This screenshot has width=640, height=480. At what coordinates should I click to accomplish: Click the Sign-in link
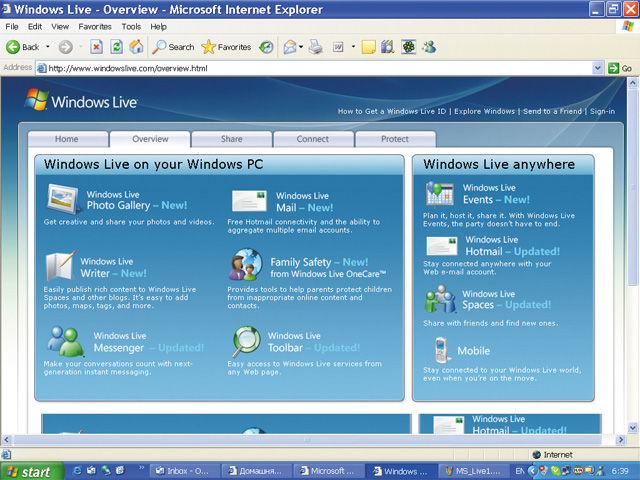[x=602, y=111]
